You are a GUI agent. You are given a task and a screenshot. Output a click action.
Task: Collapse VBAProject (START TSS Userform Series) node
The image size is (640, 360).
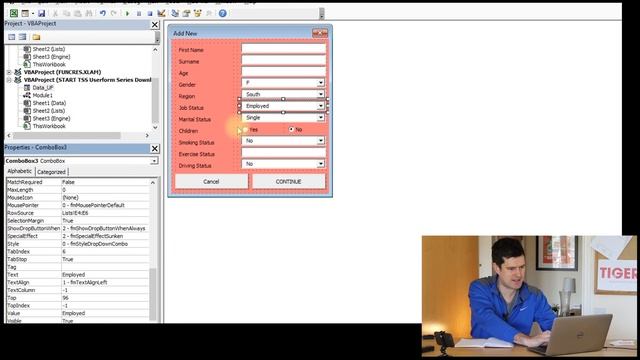pos(9,80)
